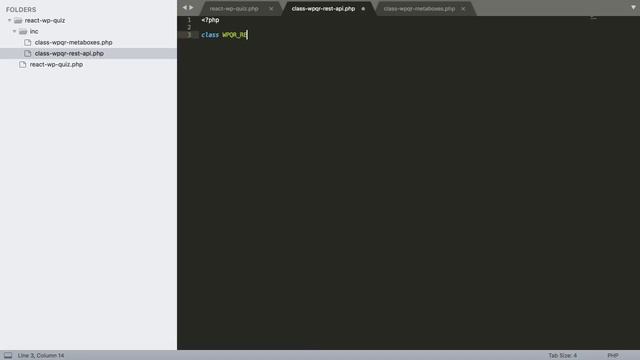Click line number 1 in gutter
The image size is (640, 360).
click(189, 20)
